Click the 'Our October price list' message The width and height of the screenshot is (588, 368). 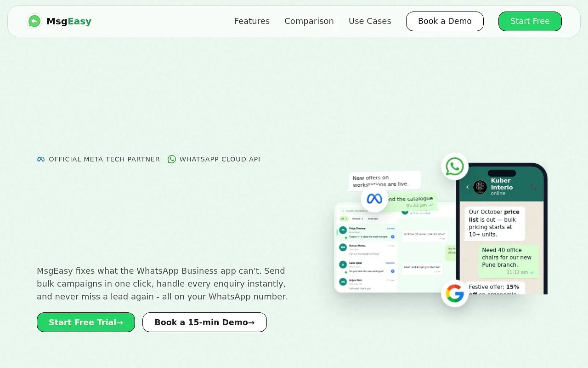[495, 223]
